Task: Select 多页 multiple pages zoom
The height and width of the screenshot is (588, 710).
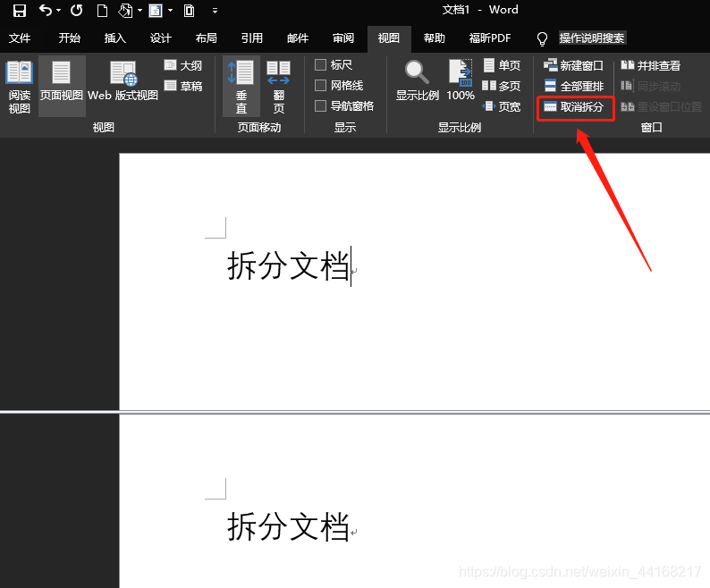Action: click(x=502, y=86)
